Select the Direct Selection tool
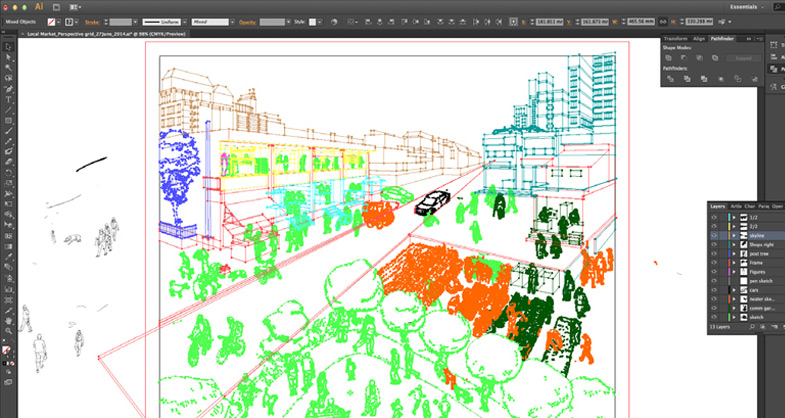This screenshot has height=418, width=785. point(9,57)
